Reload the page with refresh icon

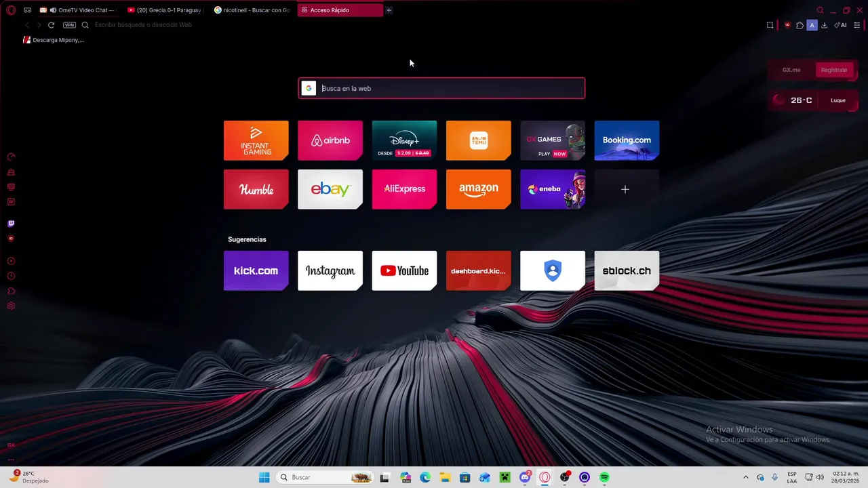pos(51,25)
